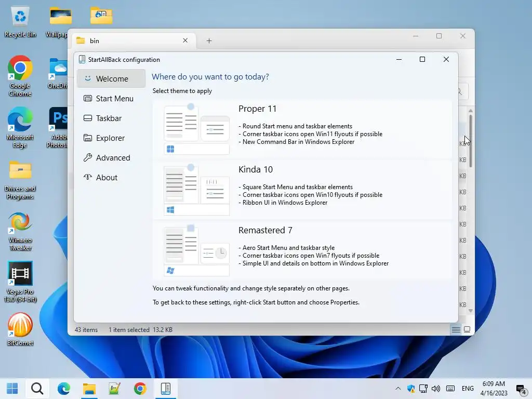The image size is (532, 399).
Task: Click the Remastered 7 theme title
Action: (x=265, y=230)
